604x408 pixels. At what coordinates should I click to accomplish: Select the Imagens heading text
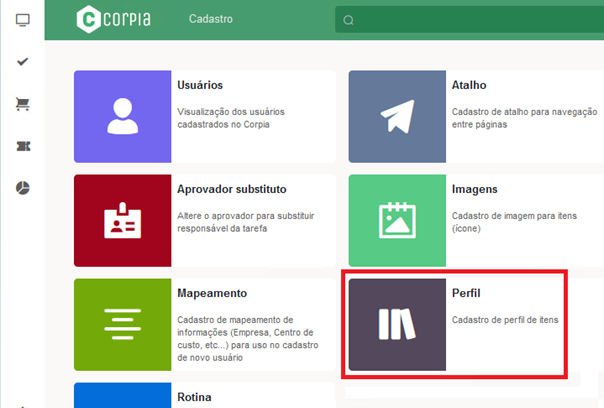tap(475, 189)
